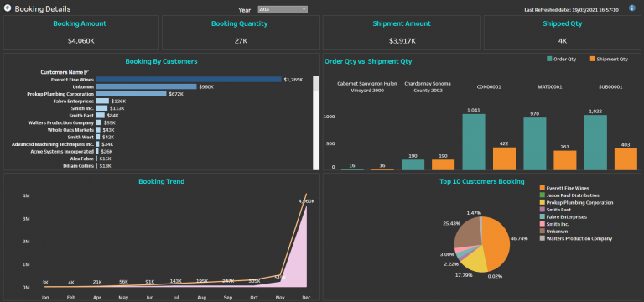Open the info icon at top right
This screenshot has height=302, width=644.
point(631,8)
